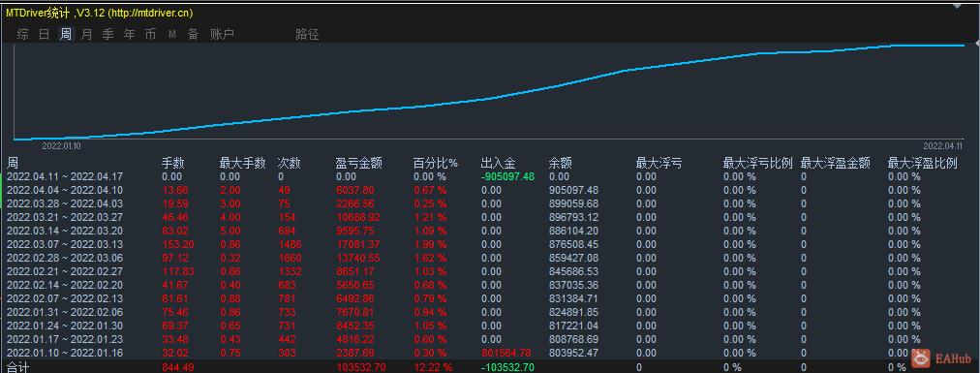
Task: Select week row 2022.01.17 ~ 2022.01.23
Action: coord(490,338)
